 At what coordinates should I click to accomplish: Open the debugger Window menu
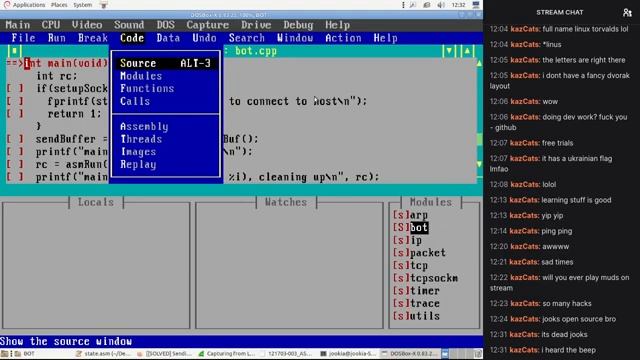[295, 38]
